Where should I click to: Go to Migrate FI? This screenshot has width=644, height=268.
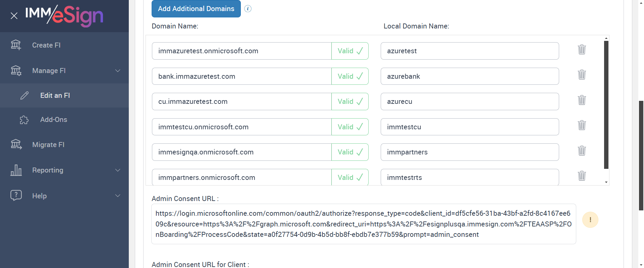click(48, 145)
